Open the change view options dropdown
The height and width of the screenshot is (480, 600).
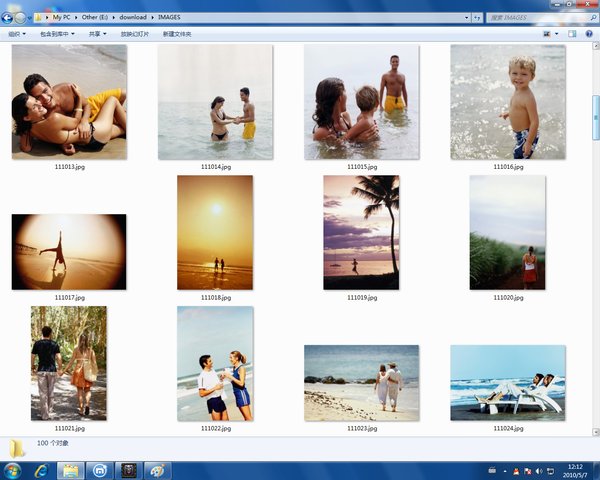558,34
